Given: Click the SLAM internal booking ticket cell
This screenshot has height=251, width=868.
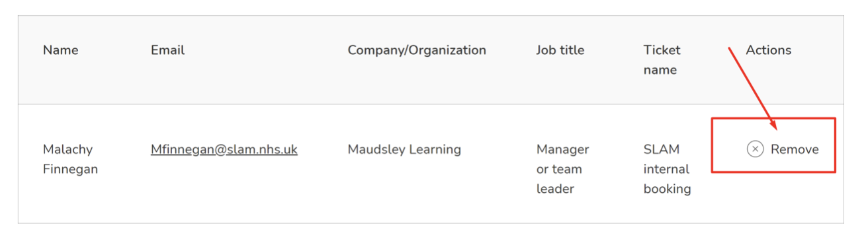Looking at the screenshot, I should pos(667,169).
